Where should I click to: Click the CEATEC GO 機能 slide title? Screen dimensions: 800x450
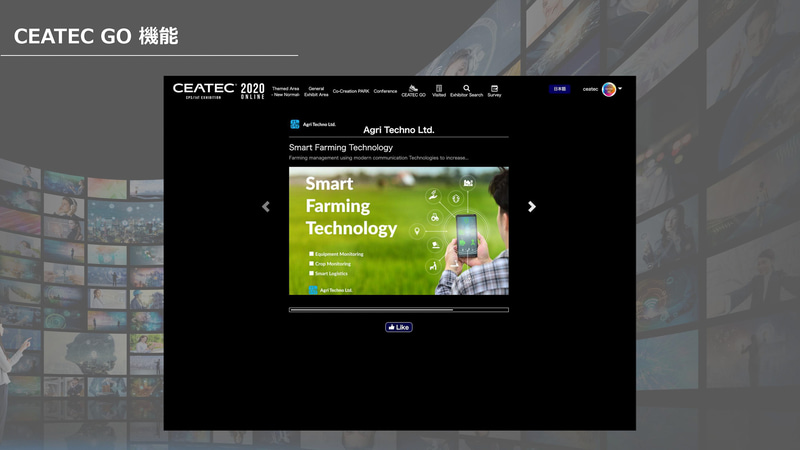coord(96,36)
